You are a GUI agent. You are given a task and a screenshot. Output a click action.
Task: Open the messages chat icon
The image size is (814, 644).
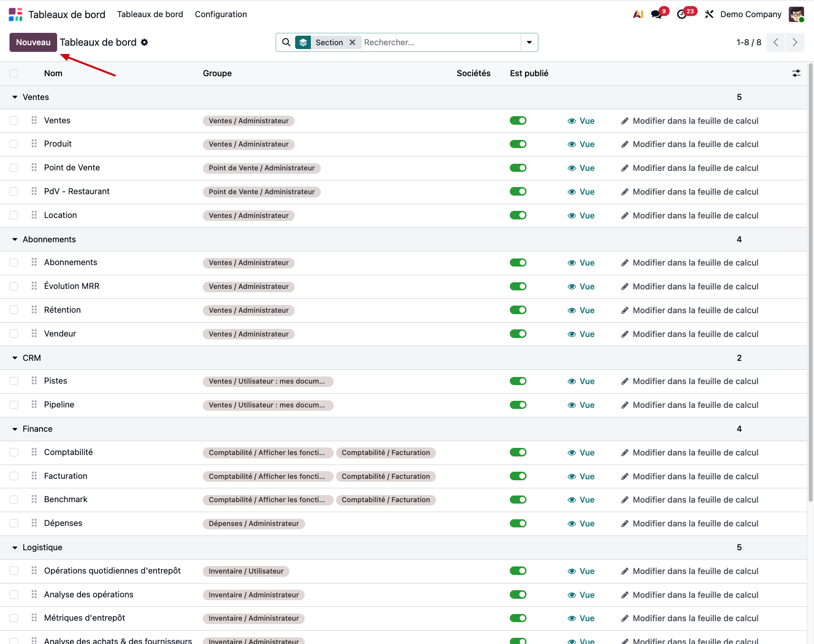click(656, 14)
